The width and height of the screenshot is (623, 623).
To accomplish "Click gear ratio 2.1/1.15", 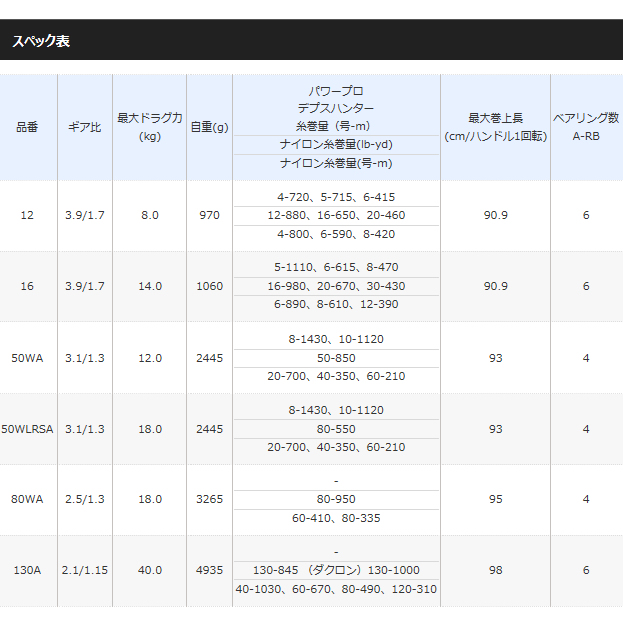I will tap(85, 570).
